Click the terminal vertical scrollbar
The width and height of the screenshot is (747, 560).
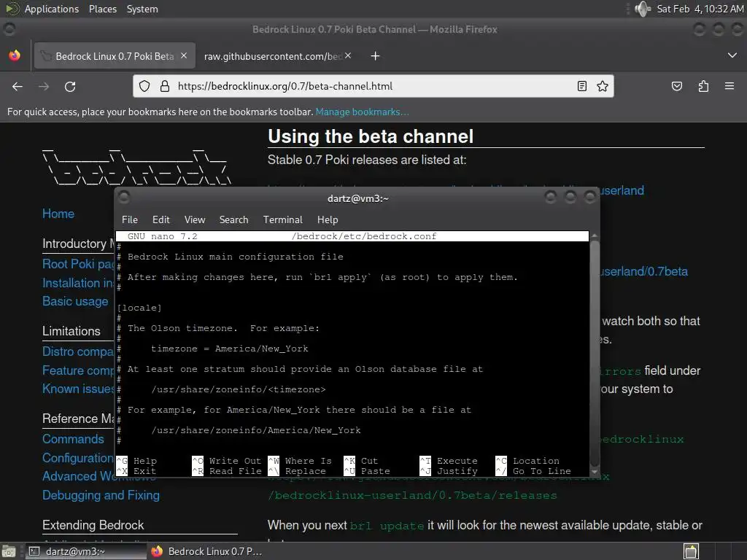pos(594,352)
